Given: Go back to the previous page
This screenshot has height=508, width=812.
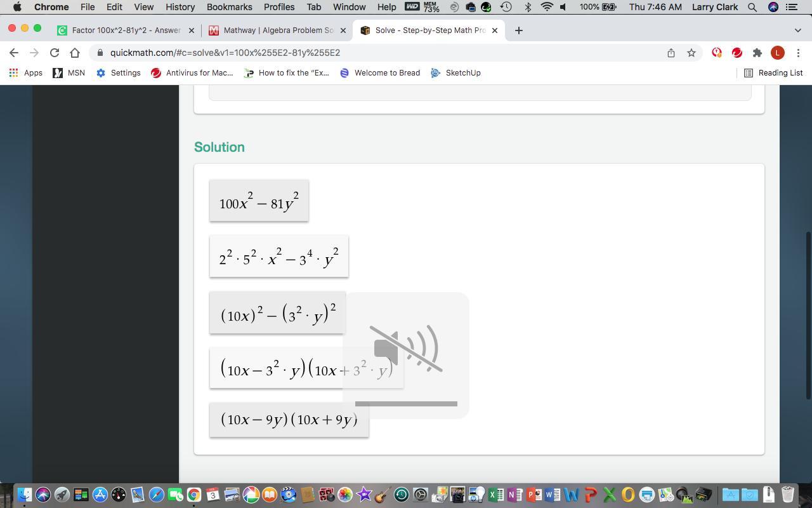Looking at the screenshot, I should pyautogui.click(x=14, y=53).
